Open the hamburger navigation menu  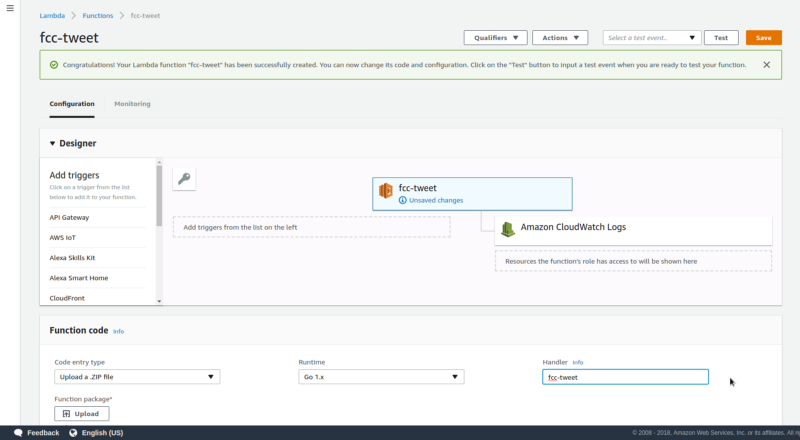[10, 8]
